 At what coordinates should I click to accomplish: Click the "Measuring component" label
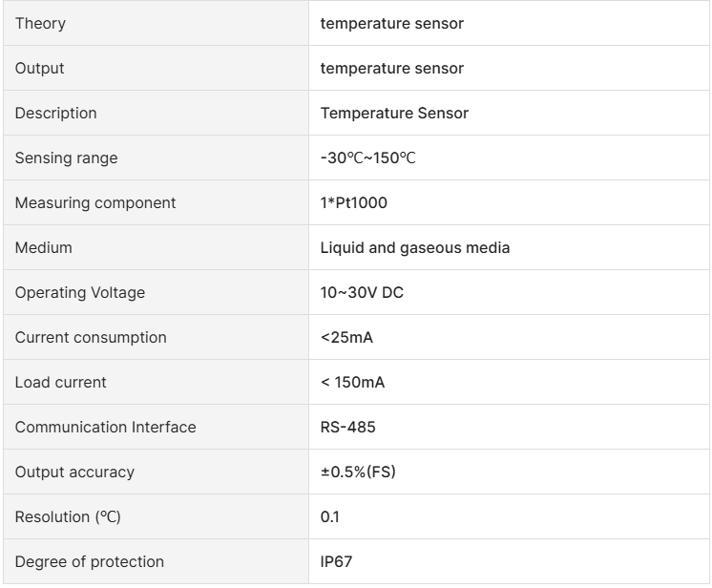click(x=95, y=202)
